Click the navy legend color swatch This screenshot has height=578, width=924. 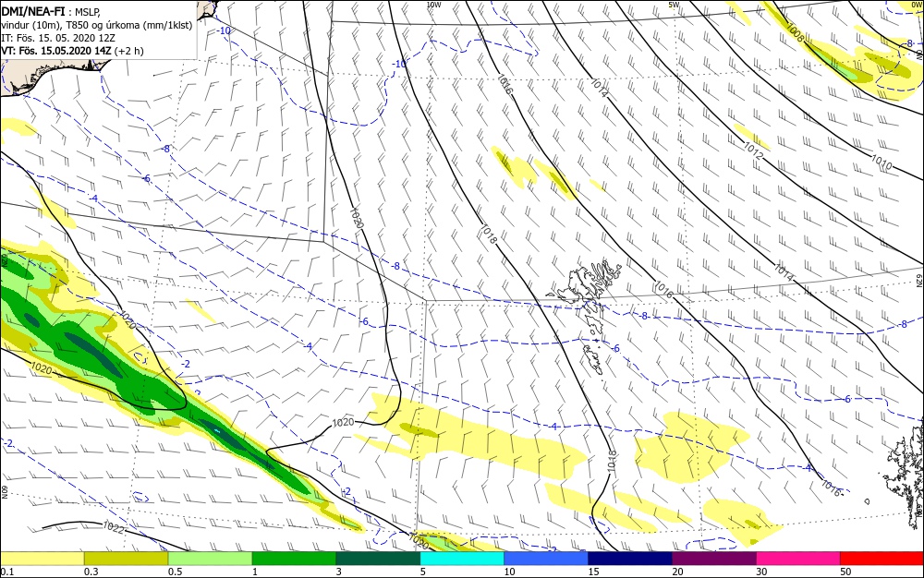point(630,559)
